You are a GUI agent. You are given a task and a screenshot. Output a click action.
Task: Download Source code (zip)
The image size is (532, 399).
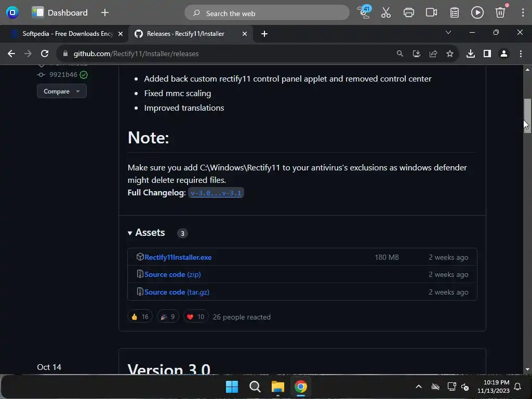point(172,274)
